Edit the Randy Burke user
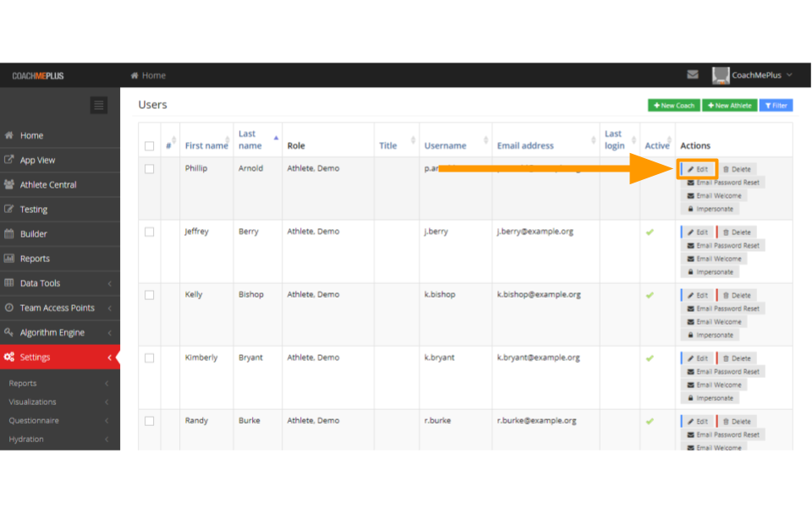 tap(697, 422)
